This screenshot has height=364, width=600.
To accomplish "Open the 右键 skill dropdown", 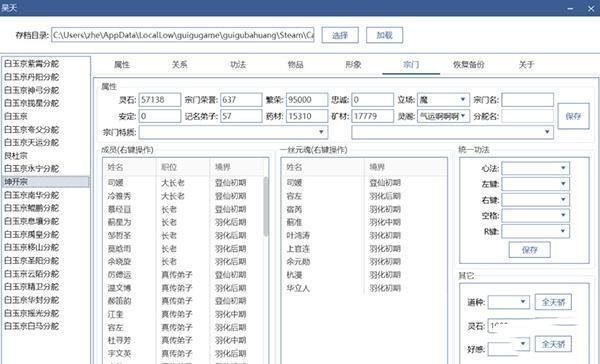I will [x=535, y=200].
